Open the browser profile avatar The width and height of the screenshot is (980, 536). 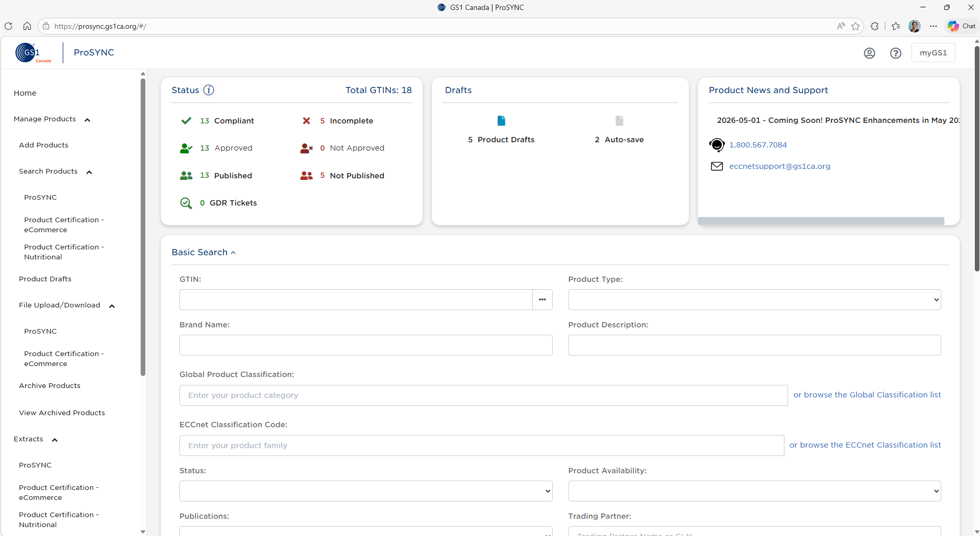tap(915, 26)
